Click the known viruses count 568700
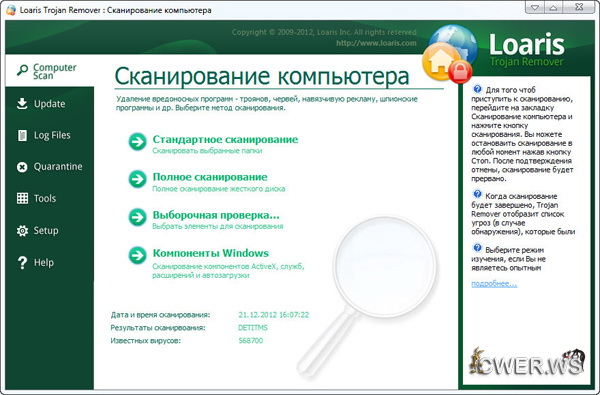Viewport: 600px width, 395px height. coord(251,341)
